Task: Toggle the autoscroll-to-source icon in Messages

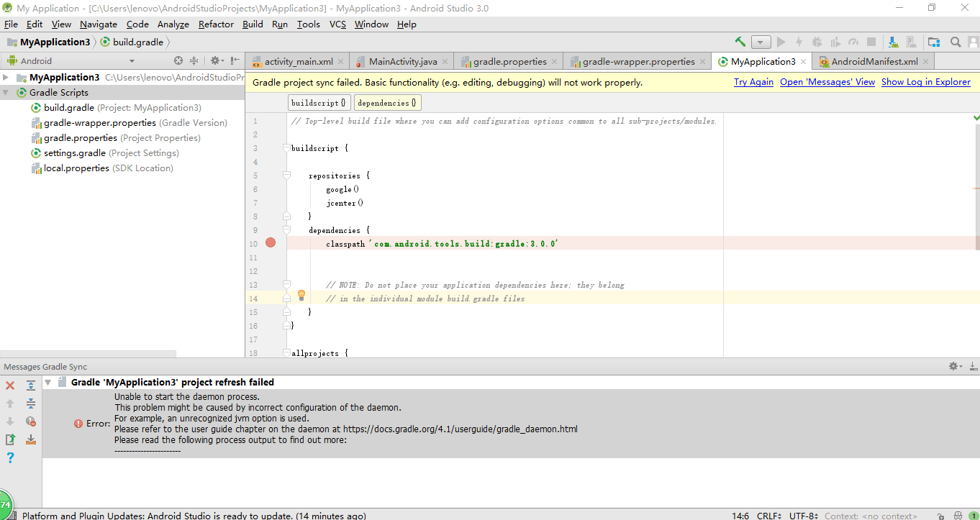Action: [31, 439]
